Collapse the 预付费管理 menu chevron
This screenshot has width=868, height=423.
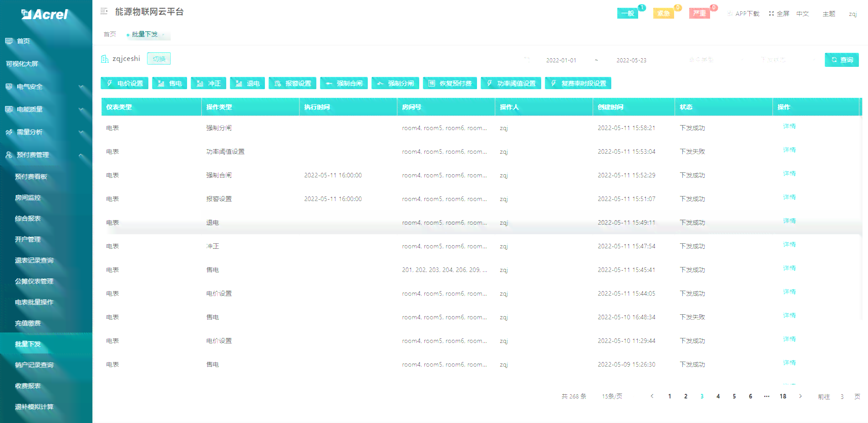tap(81, 155)
